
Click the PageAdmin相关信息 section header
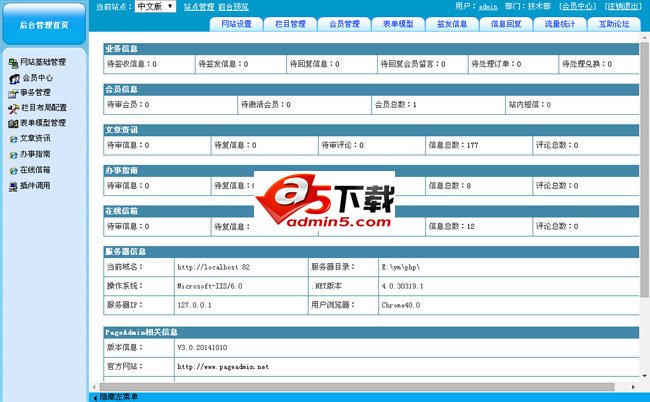click(x=371, y=332)
